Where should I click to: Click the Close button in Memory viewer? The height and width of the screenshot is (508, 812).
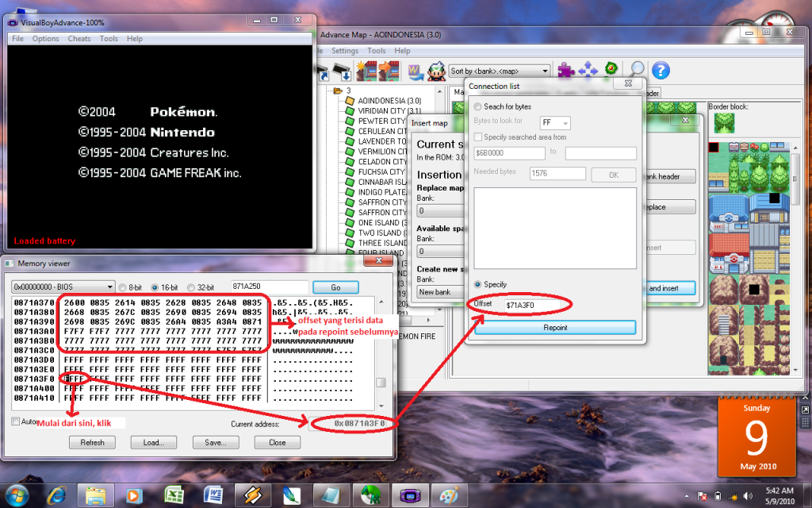tap(277, 442)
